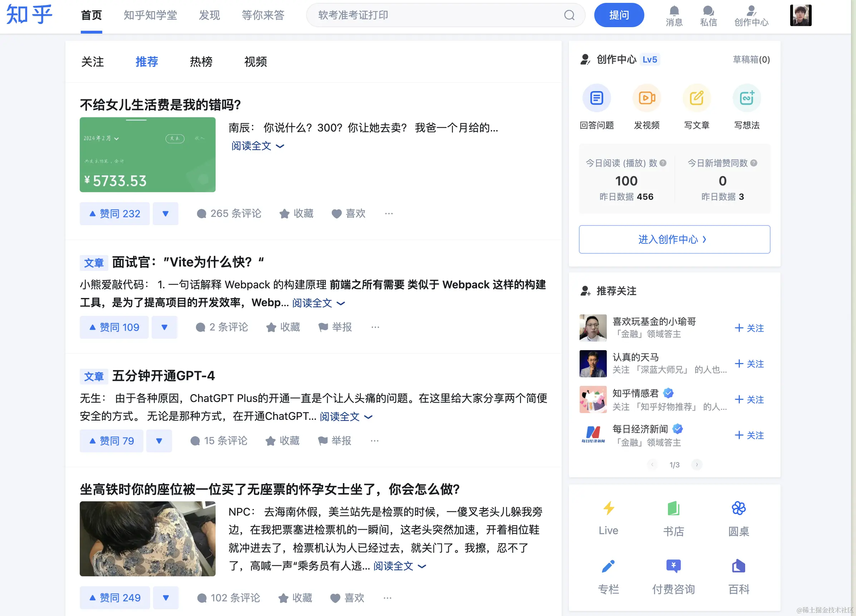Upvote 赞同 79 on GPT-4 article

click(x=111, y=441)
